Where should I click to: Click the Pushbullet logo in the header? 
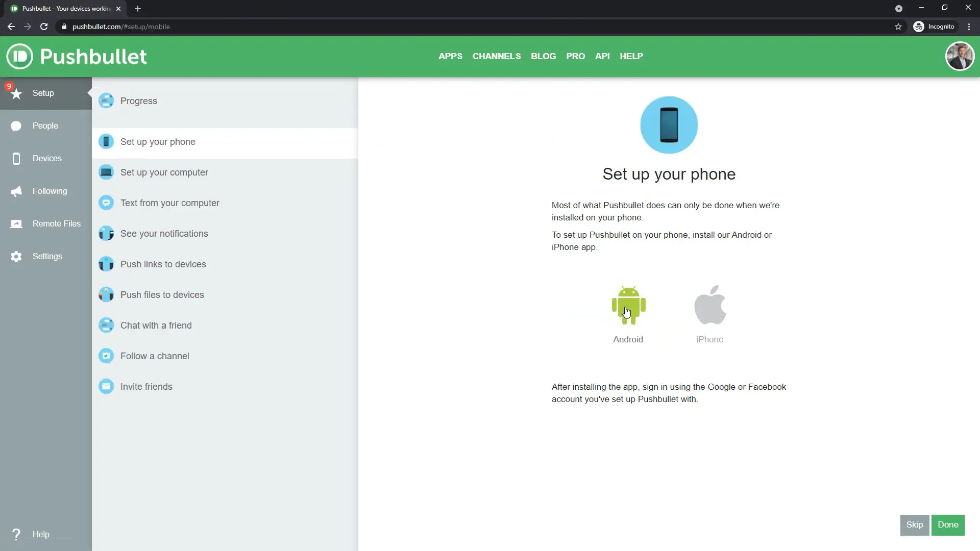click(x=77, y=56)
